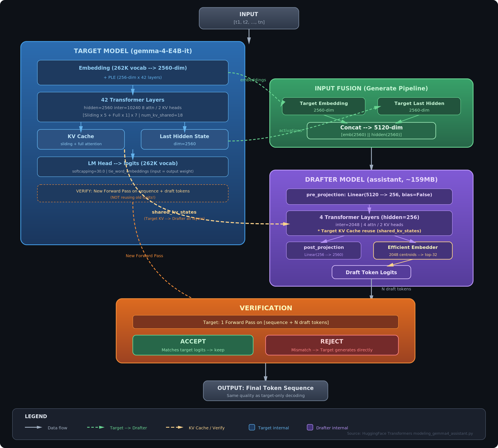Click the INPUT box at the top

[249, 18]
